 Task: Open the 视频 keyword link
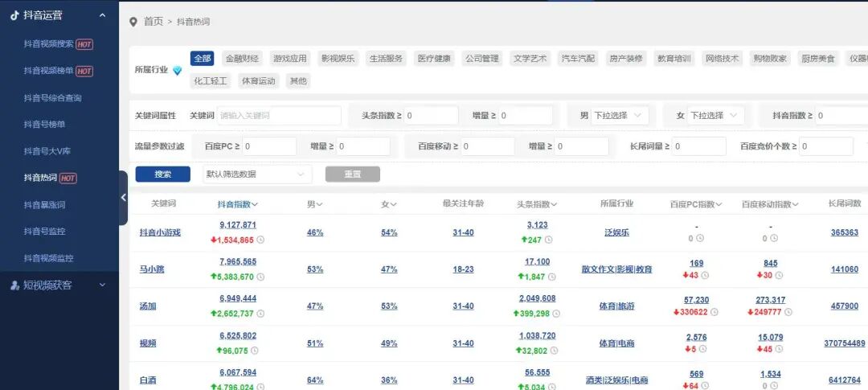(148, 343)
